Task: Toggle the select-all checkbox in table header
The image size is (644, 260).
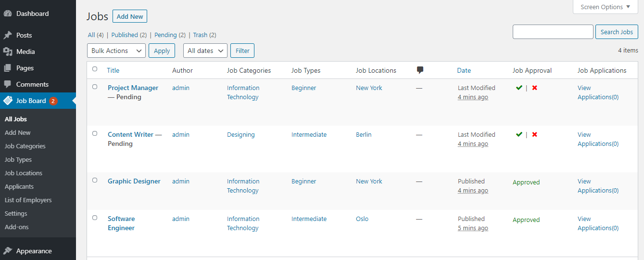Action: click(95, 69)
